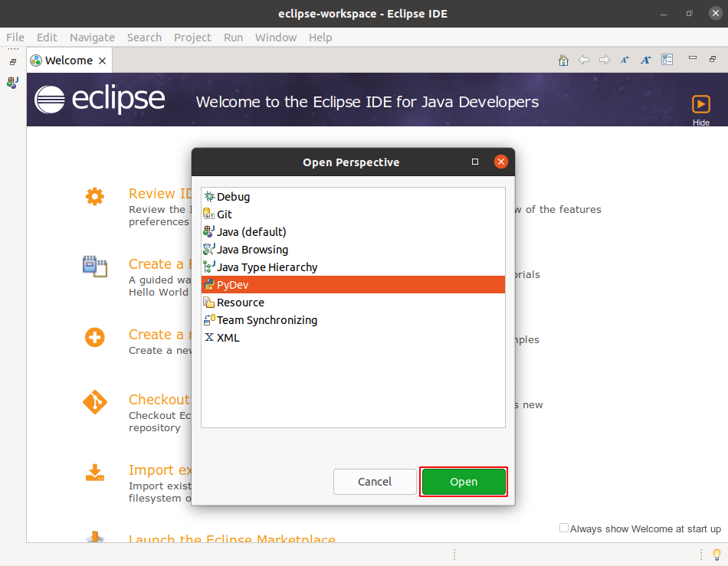This screenshot has width=728, height=566.
Task: Click the Java Type Hierarchy icon
Action: coord(209,267)
